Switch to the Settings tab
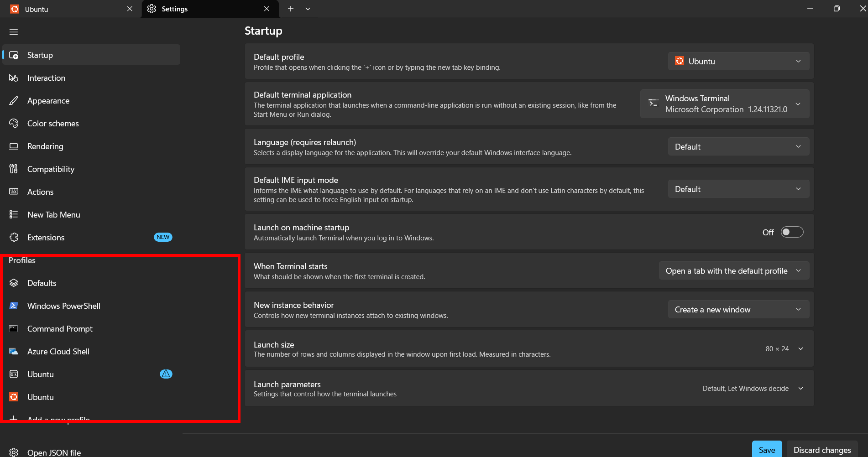 click(x=210, y=9)
